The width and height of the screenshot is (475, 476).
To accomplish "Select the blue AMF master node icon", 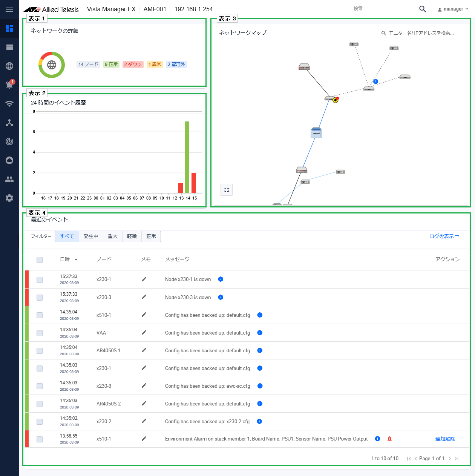I will tap(316, 133).
